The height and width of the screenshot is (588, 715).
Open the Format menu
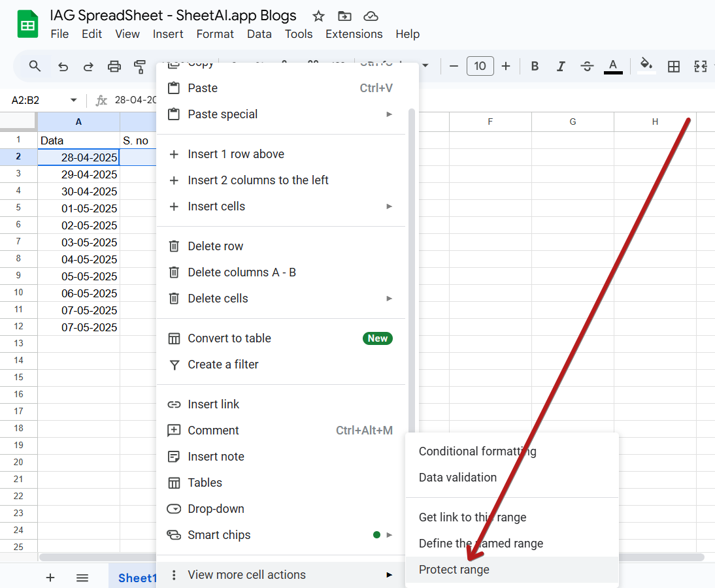215,34
